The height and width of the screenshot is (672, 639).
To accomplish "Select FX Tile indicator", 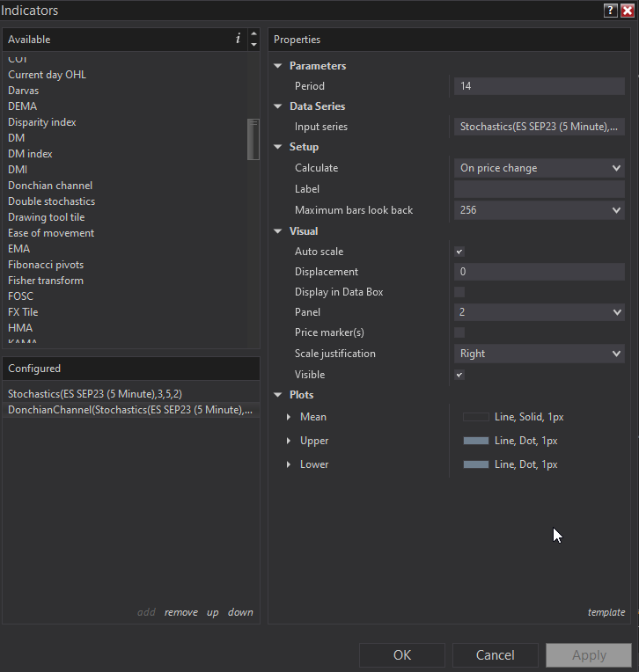I will tap(23, 312).
